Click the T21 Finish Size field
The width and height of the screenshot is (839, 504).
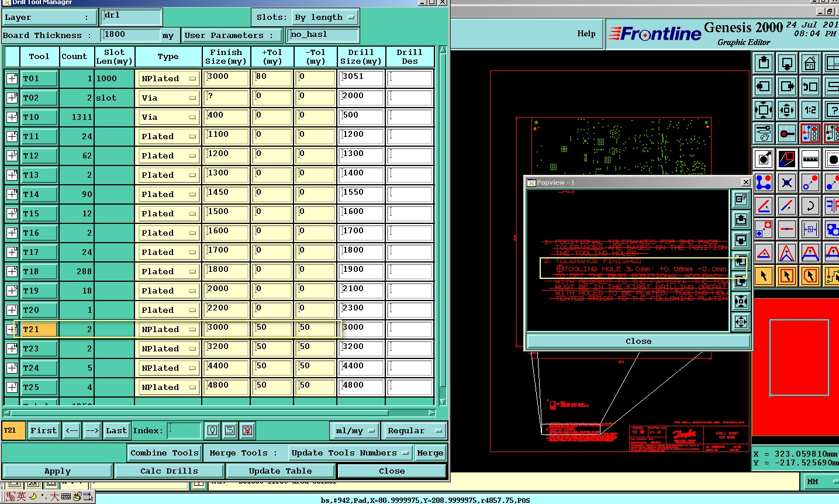pos(226,329)
